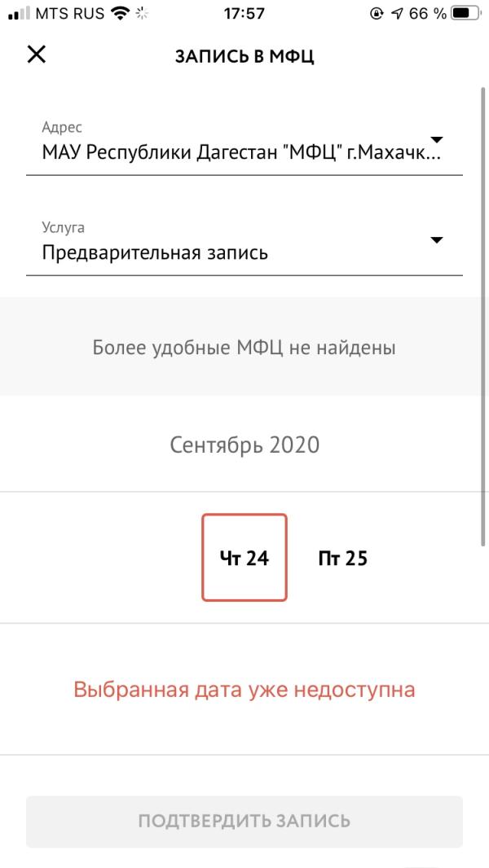Tap the Запись в МФЦ title
Image resolution: width=489 pixels, height=868 pixels.
244,56
